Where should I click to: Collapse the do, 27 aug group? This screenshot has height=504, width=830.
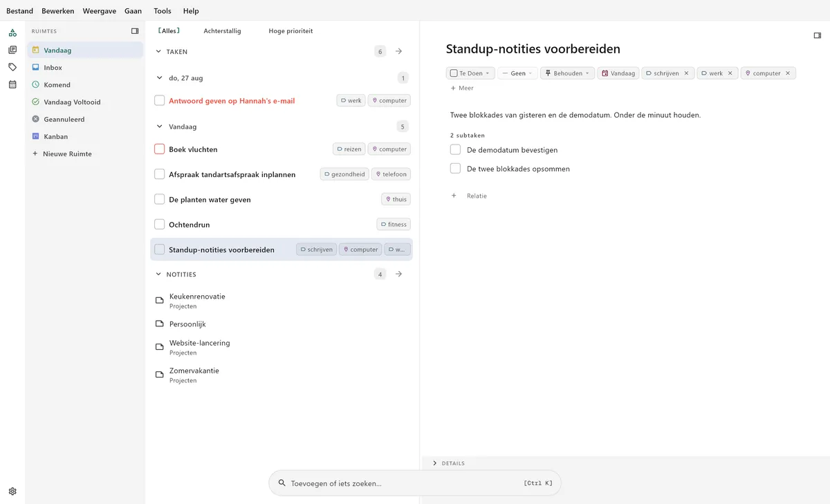pos(160,78)
